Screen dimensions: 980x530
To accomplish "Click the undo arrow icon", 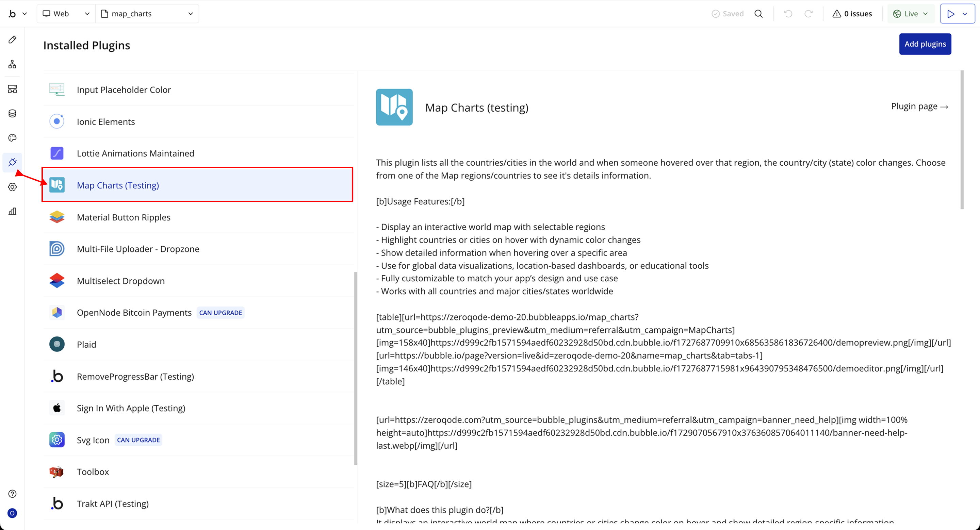I will tap(788, 14).
